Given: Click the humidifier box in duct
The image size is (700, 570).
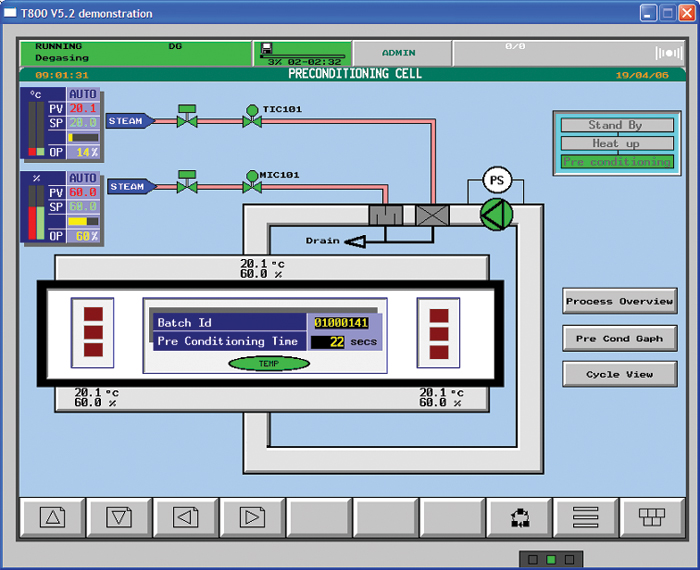Looking at the screenshot, I should (x=386, y=215).
